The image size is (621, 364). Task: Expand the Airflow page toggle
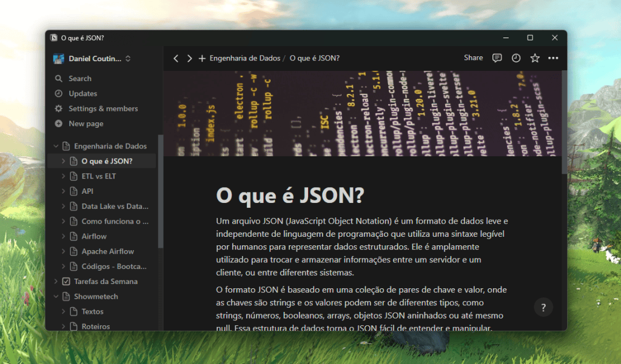point(64,236)
